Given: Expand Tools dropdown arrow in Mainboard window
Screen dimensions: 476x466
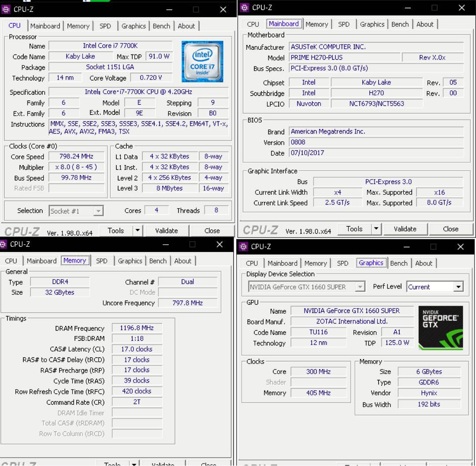Looking at the screenshot, I should click(x=376, y=229).
